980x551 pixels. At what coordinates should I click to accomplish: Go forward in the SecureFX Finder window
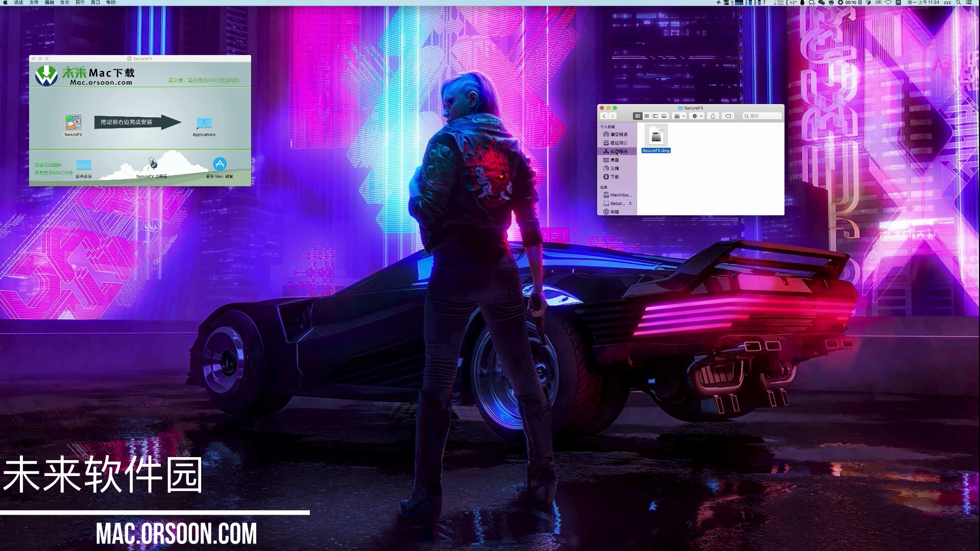[612, 116]
